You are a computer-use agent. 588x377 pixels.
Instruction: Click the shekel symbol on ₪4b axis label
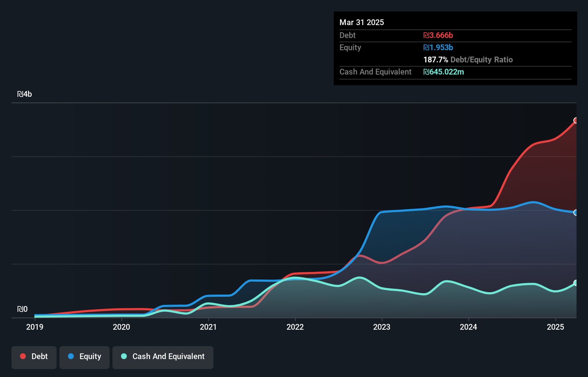pos(21,94)
